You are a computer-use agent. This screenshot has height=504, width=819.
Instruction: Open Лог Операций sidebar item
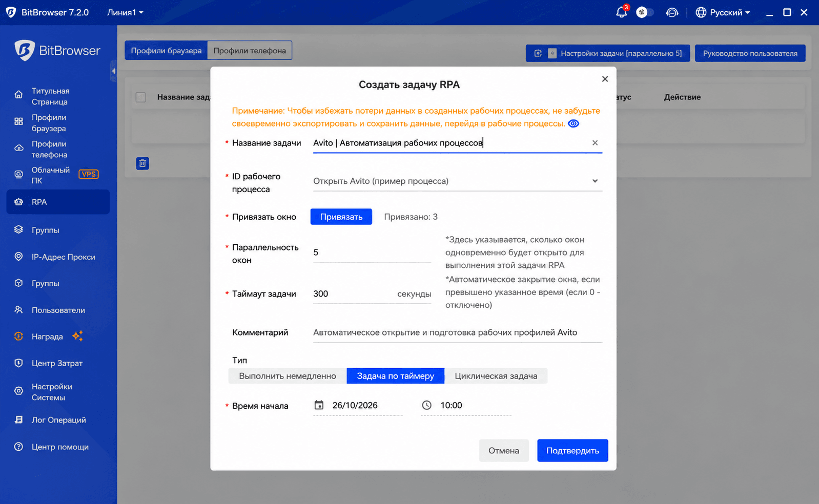point(58,419)
